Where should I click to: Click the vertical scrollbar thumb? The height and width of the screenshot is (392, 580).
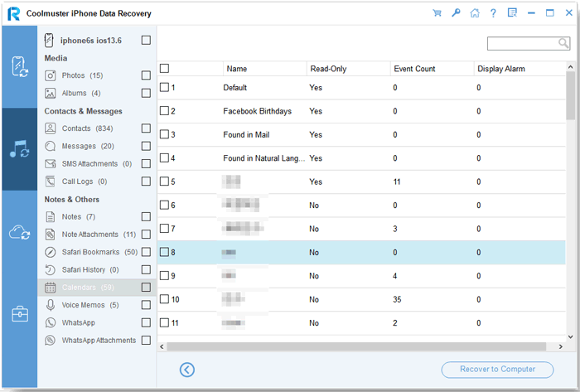(x=570, y=96)
